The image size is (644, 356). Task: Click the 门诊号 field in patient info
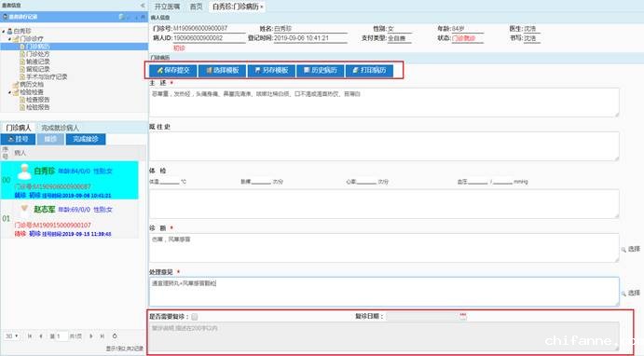(209, 29)
